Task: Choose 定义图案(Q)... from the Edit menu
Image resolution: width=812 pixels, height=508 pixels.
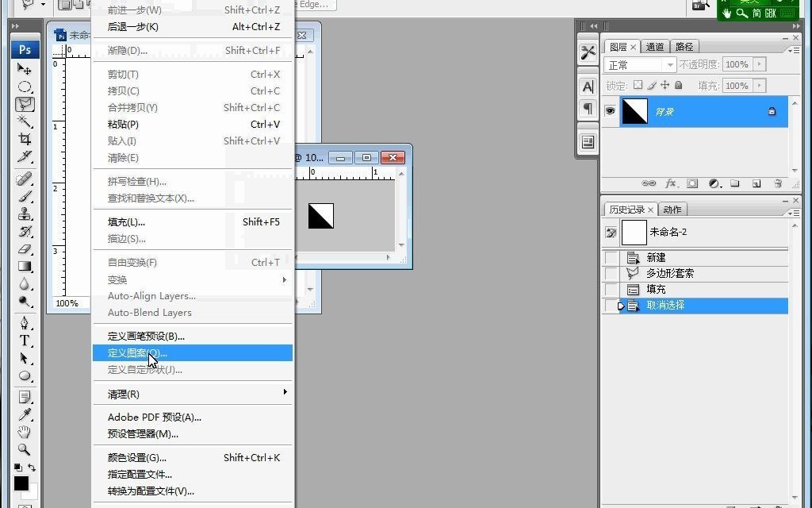Action: coord(193,353)
